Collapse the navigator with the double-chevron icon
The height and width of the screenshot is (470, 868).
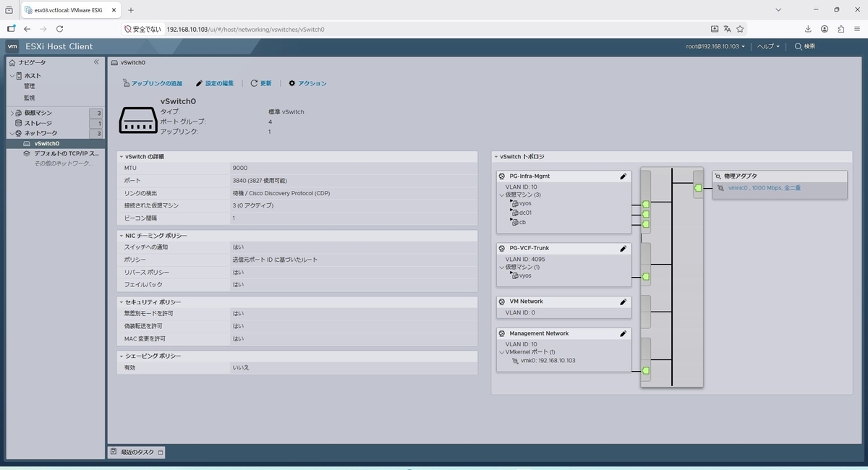[x=96, y=62]
